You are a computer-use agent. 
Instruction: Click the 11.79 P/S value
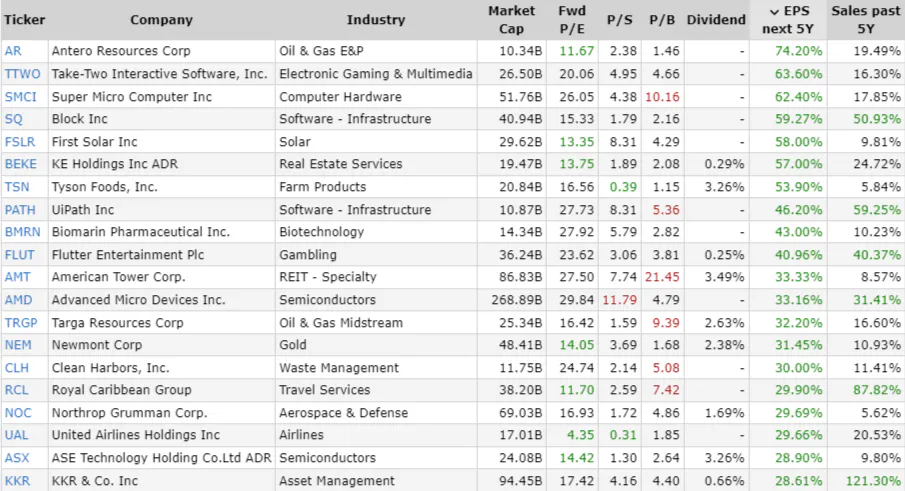click(x=620, y=300)
